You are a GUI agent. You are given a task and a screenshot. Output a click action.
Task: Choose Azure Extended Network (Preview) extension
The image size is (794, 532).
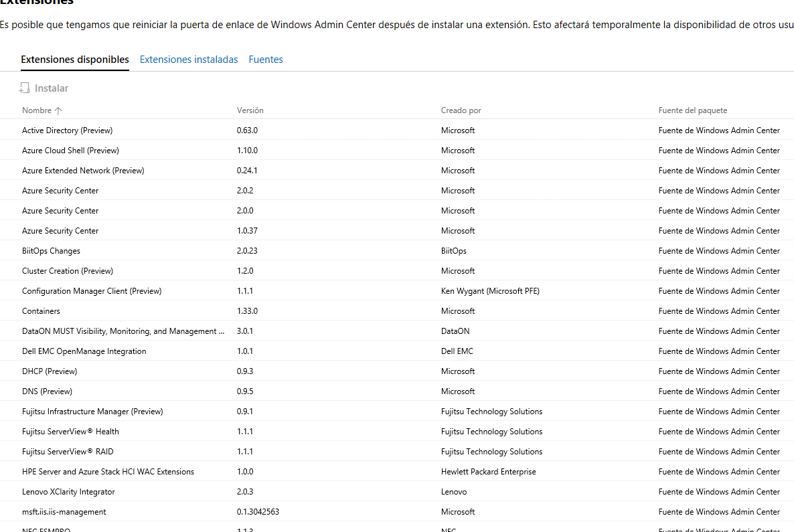click(x=83, y=171)
